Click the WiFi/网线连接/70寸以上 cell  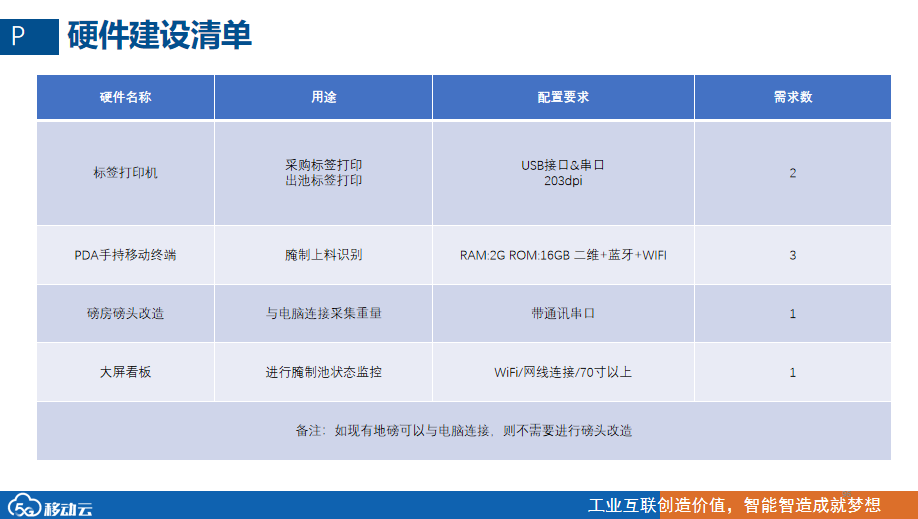[563, 372]
